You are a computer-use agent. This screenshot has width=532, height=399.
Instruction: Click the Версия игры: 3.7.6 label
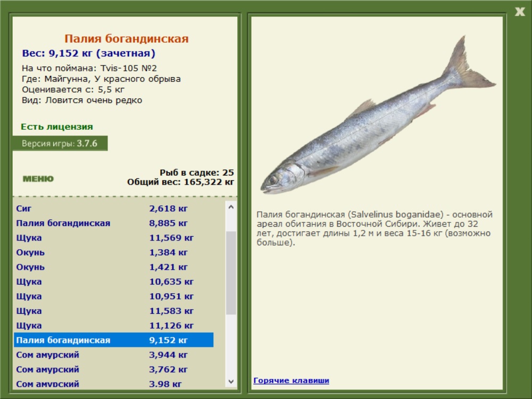click(60, 143)
